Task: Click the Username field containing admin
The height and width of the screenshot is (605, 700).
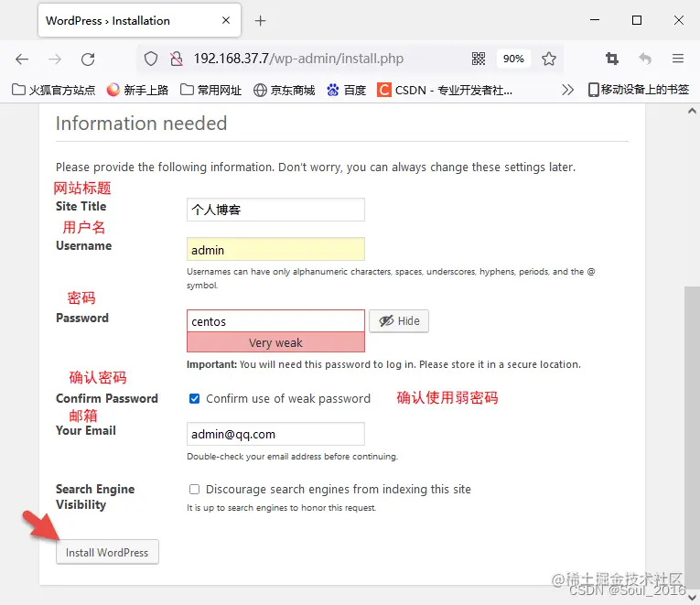Action: pos(275,249)
